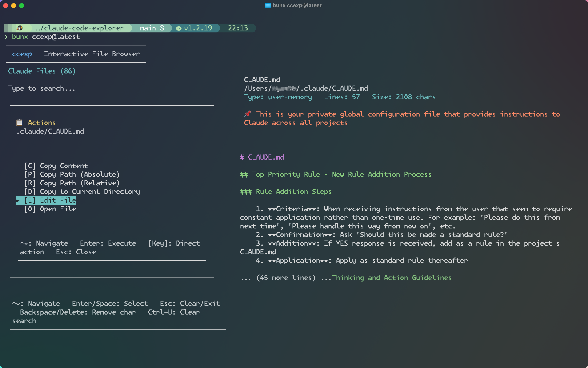Click the Claude Files (86) header
The height and width of the screenshot is (368, 588).
(x=42, y=71)
